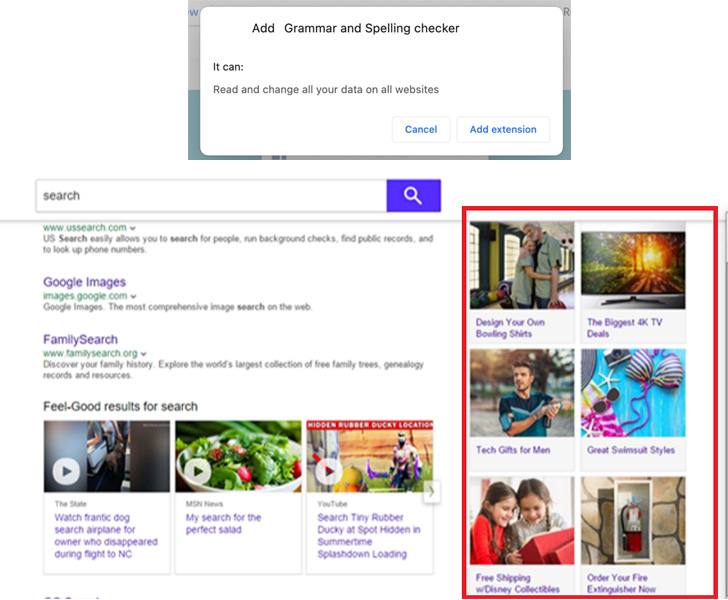Play the frantic dog search video
Viewport: 728px width, 600px height.
pos(67,470)
